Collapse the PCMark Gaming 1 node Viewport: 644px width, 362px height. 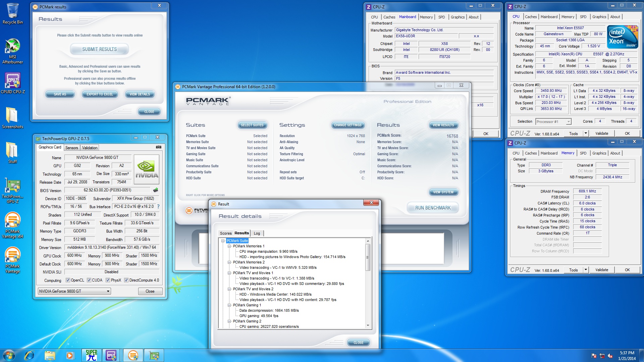(x=229, y=305)
